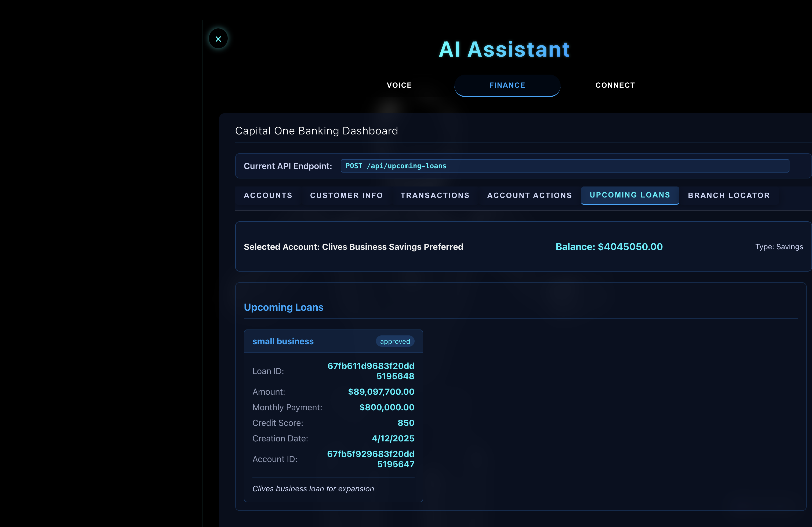Click the $89,097,700.00 loan amount
This screenshot has height=527, width=812.
[x=381, y=392]
